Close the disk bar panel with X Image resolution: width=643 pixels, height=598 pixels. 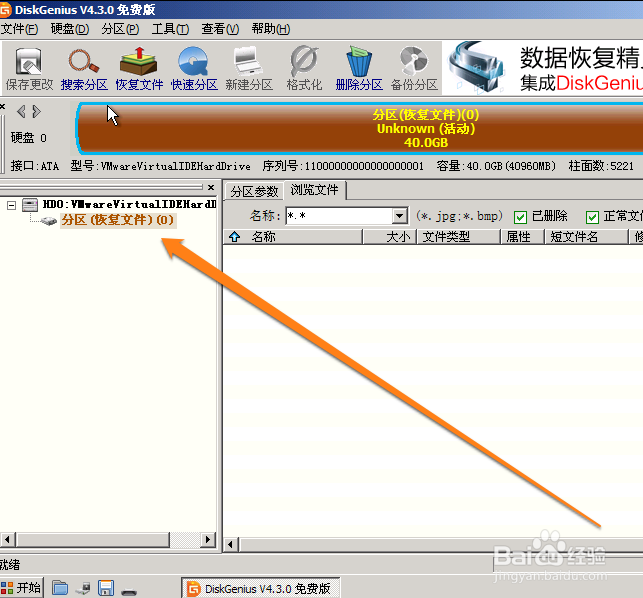[x=2, y=107]
